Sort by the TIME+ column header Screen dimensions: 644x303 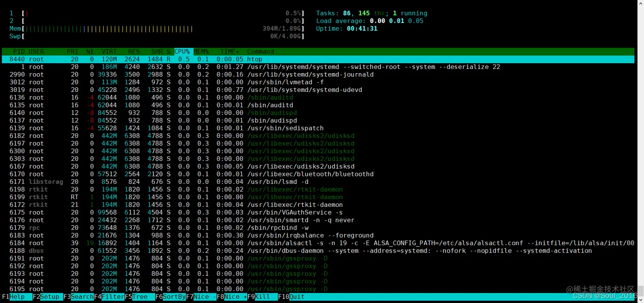tap(230, 51)
